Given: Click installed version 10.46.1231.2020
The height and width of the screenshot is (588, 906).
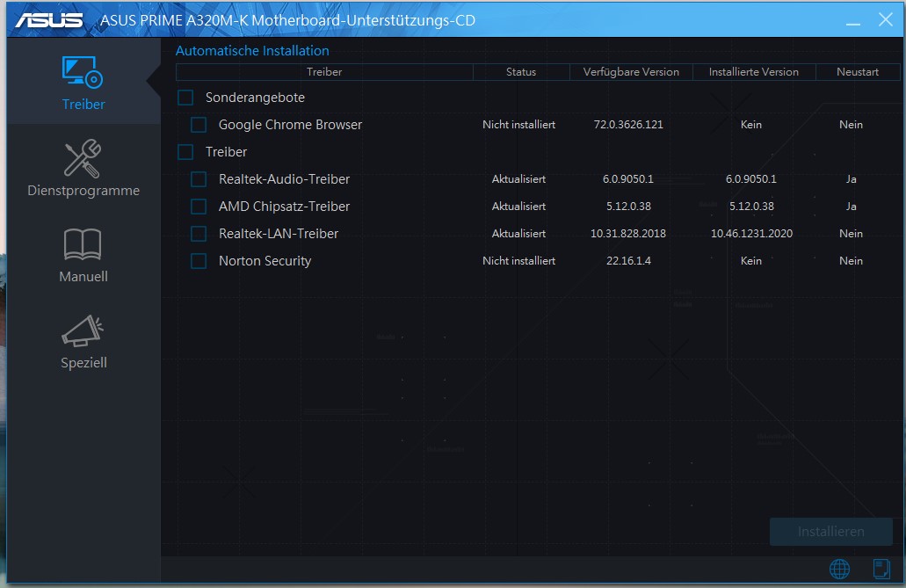Looking at the screenshot, I should pyautogui.click(x=751, y=233).
